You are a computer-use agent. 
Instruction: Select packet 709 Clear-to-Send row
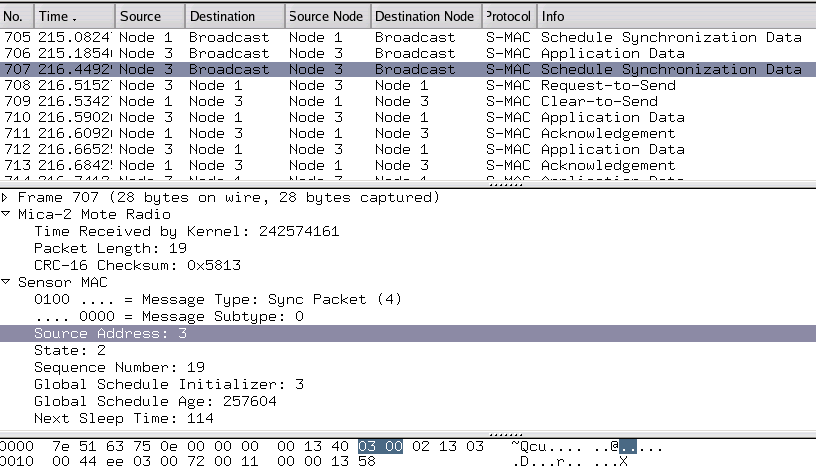[400, 101]
